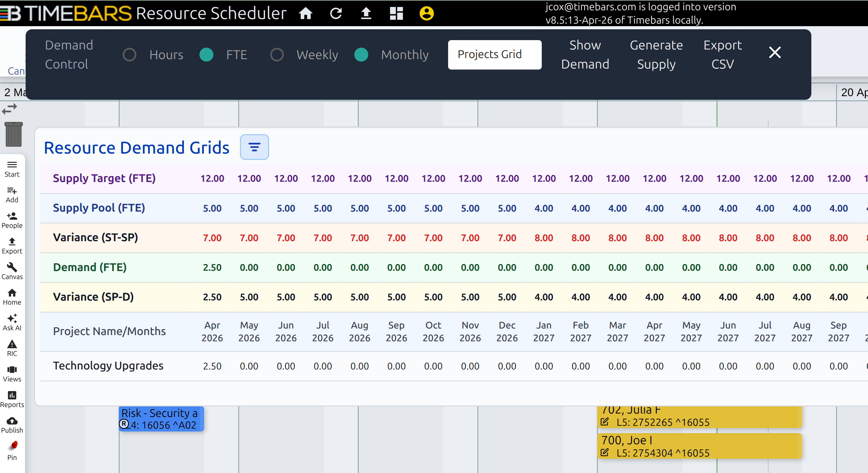Click the swap arrows icon
Image resolution: width=868 pixels, height=473 pixels.
coord(9,109)
